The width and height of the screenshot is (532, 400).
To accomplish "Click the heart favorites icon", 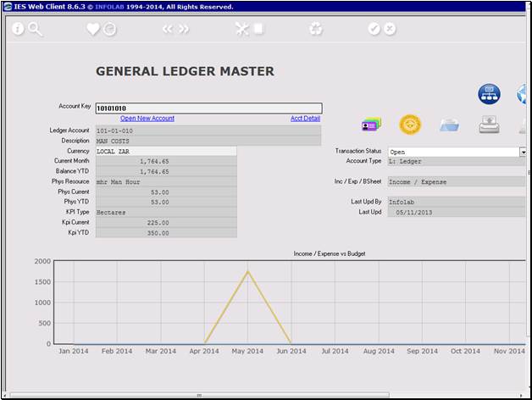I will point(93,29).
